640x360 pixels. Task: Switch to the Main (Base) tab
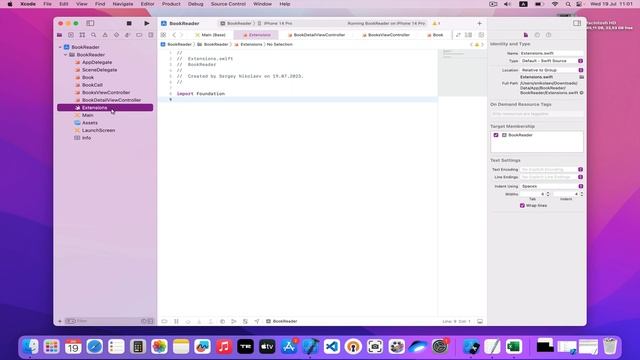tap(210, 35)
